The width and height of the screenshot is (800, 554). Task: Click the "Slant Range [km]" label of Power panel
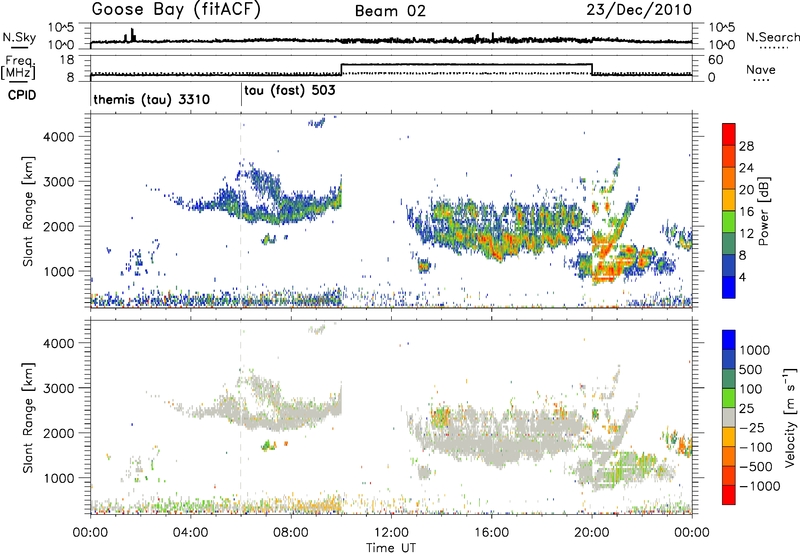pyautogui.click(x=28, y=211)
